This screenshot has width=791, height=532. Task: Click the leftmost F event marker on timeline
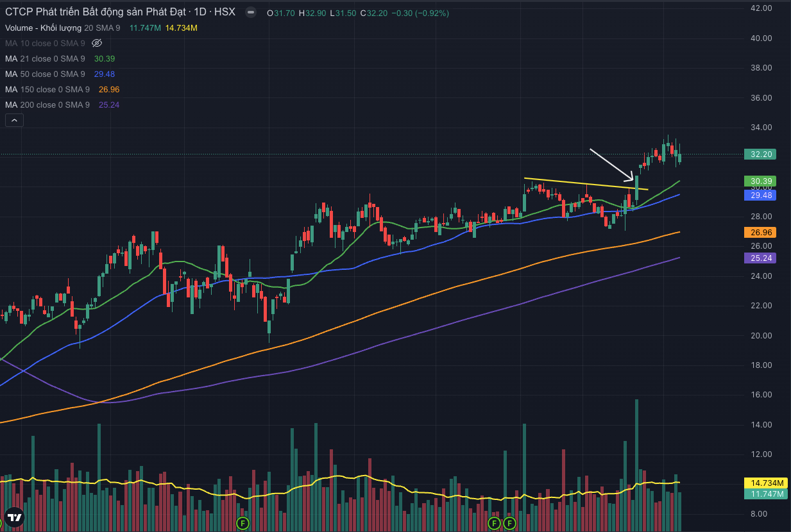pos(242,523)
